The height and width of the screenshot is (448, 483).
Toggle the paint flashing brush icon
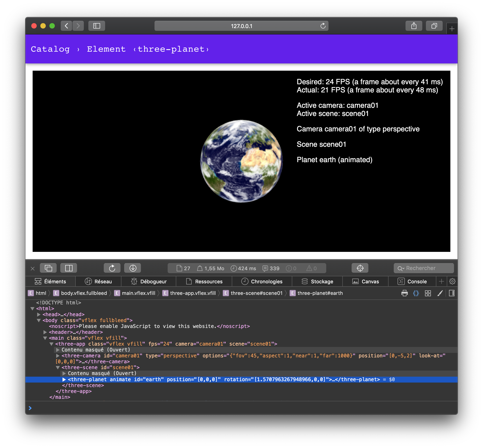coord(440,293)
